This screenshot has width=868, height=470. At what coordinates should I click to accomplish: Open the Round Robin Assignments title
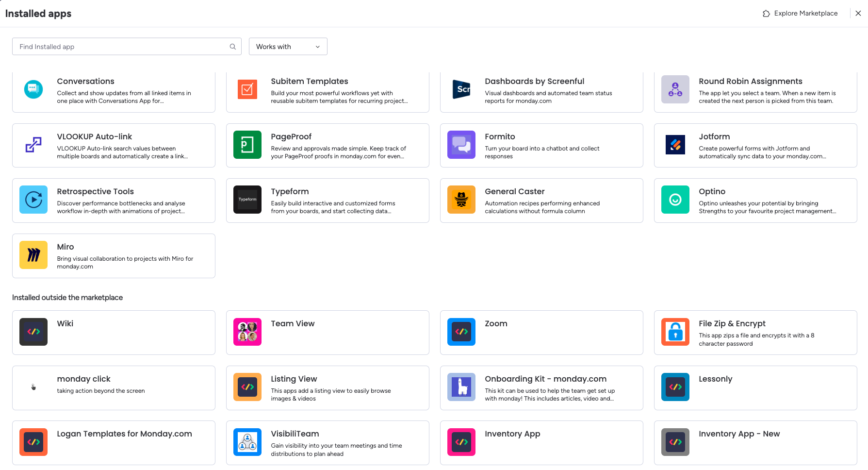(751, 81)
